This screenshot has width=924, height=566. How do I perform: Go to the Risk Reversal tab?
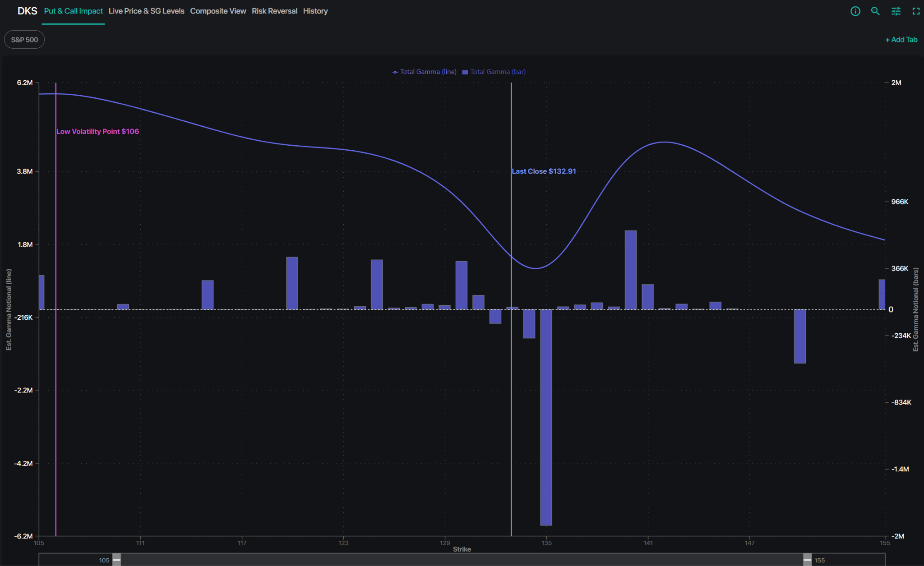[x=274, y=11]
